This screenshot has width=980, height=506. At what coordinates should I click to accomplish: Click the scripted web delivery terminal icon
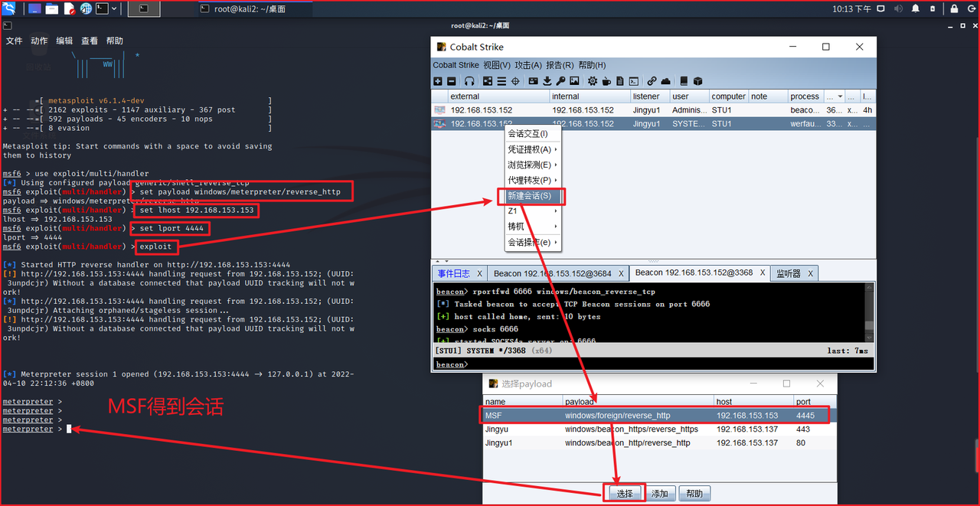634,81
